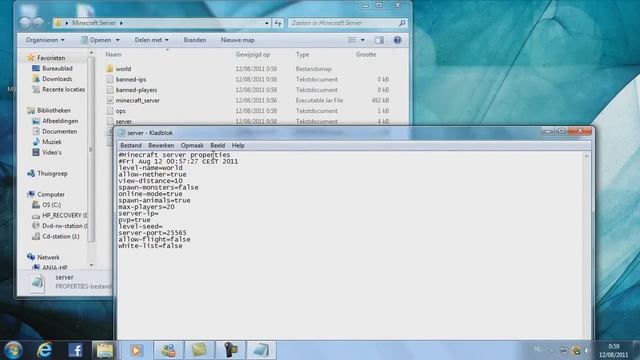
Task: Open Explorer help question mark icon
Action: coord(397,40)
